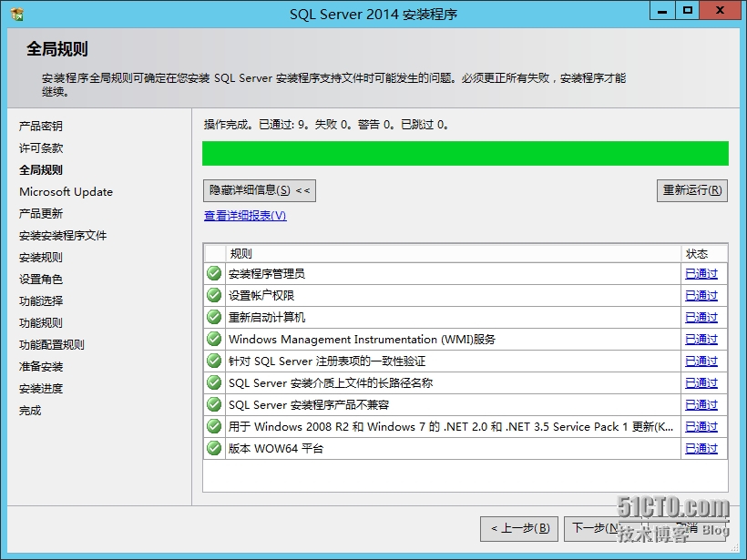Open 已通过 status link for 设置帐户权限
The height and width of the screenshot is (560, 747).
tap(701, 296)
